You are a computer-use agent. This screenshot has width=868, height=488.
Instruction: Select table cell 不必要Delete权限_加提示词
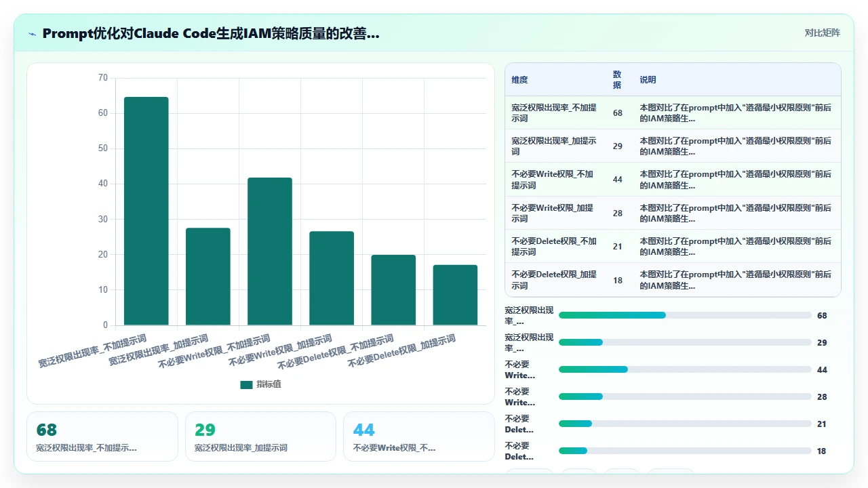click(x=555, y=280)
